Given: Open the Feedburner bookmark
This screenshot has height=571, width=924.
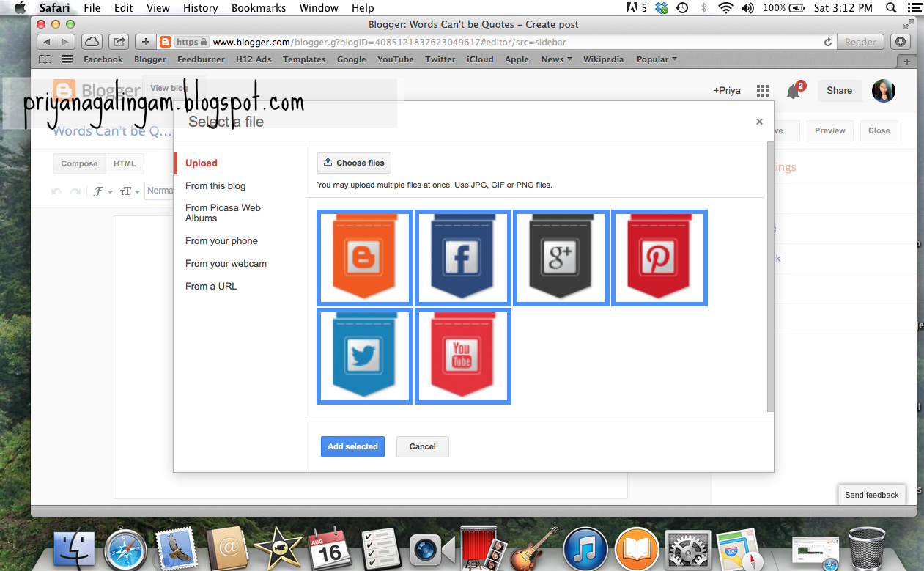Looking at the screenshot, I should click(x=201, y=59).
